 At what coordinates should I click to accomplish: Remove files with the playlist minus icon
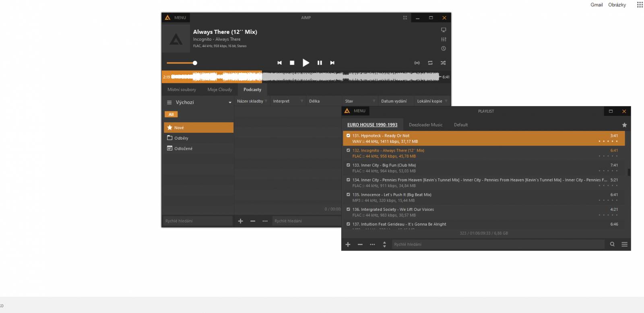(x=360, y=244)
